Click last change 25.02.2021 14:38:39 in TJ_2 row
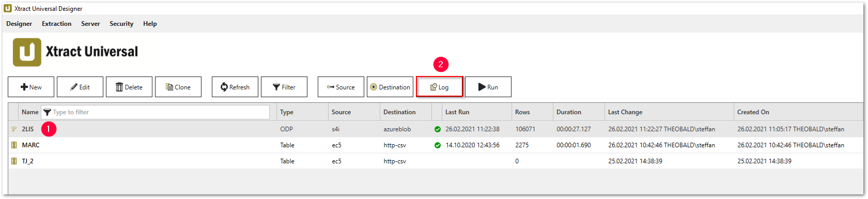The width and height of the screenshot is (868, 199). [x=635, y=161]
